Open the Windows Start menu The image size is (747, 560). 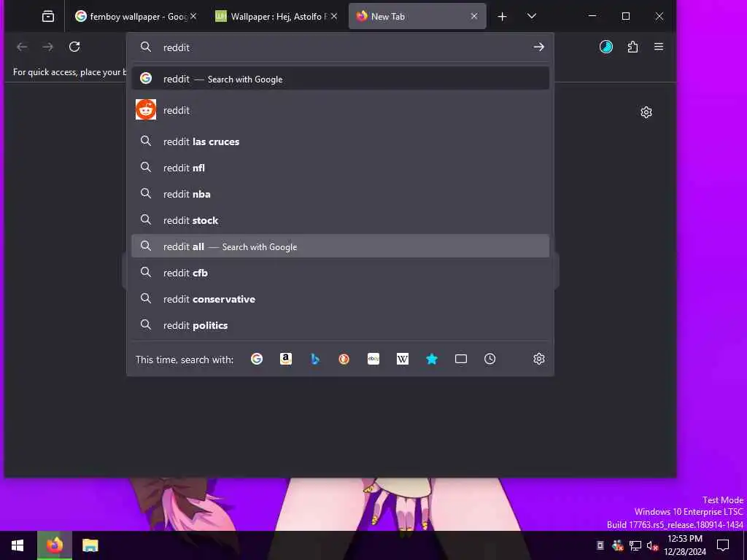coord(18,545)
